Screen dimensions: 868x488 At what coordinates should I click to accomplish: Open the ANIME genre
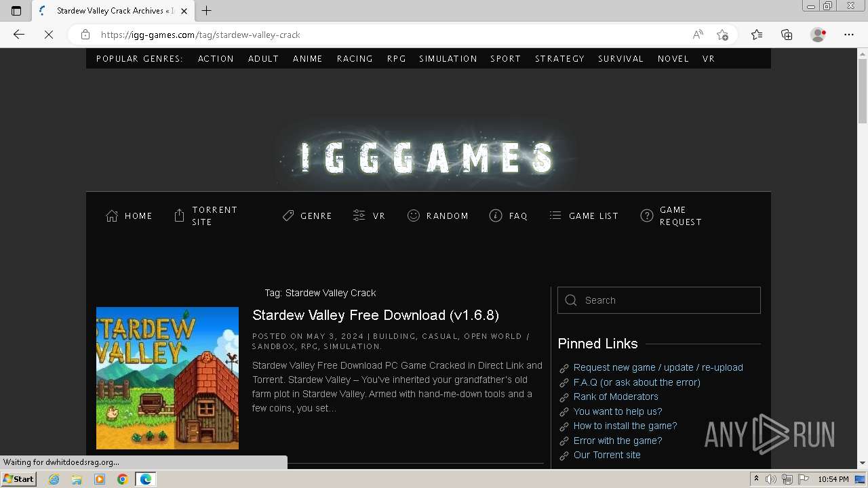coord(307,59)
